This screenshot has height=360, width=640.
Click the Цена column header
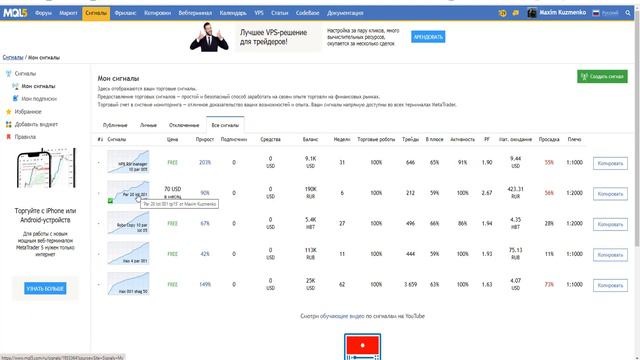(x=172, y=140)
